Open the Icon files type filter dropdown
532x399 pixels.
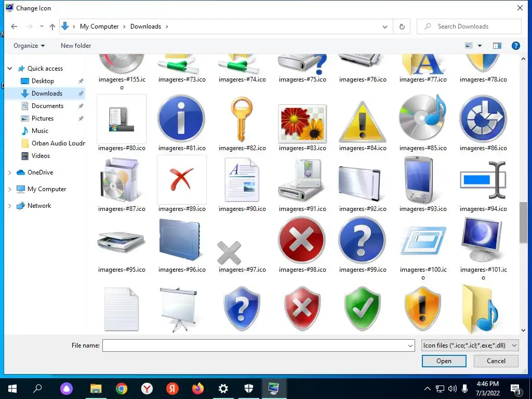tap(470, 345)
